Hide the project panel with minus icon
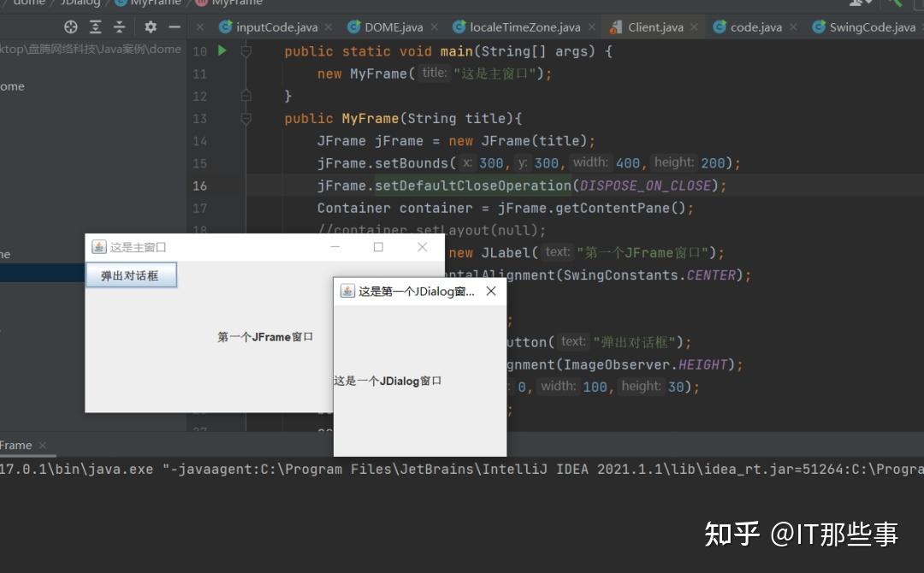Screen dimensions: 924x573 [x=175, y=27]
